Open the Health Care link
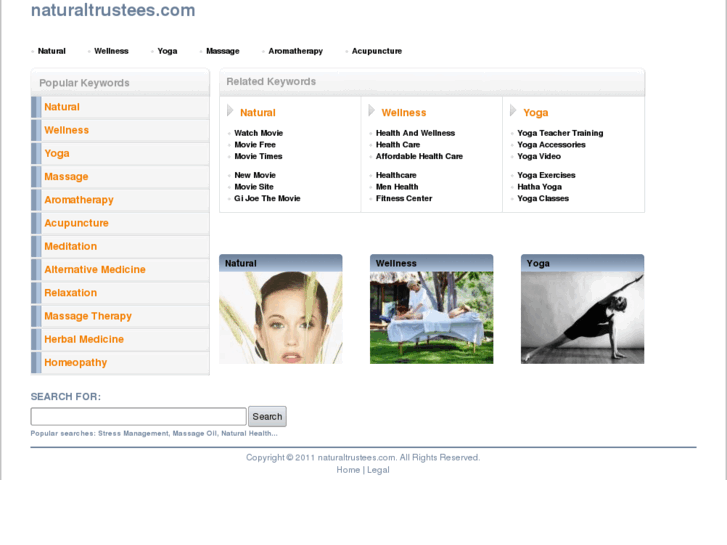727x545 pixels. click(398, 145)
